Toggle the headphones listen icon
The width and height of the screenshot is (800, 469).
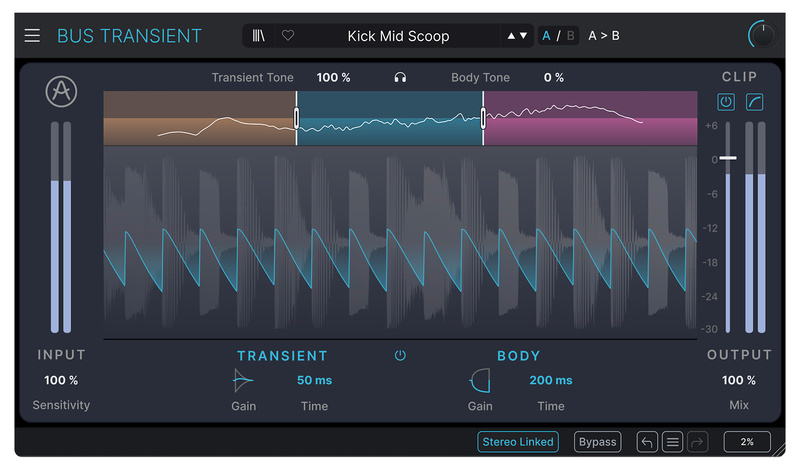tap(400, 78)
